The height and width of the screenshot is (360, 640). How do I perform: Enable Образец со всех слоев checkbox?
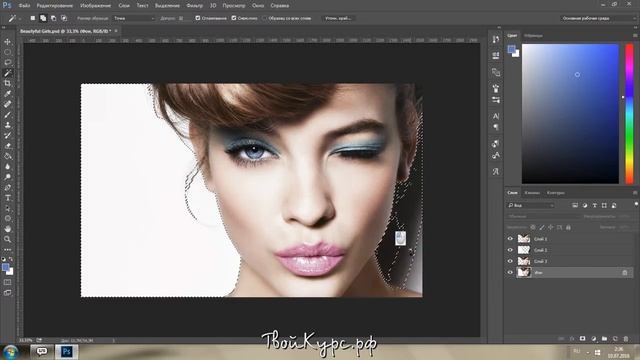pyautogui.click(x=264, y=18)
